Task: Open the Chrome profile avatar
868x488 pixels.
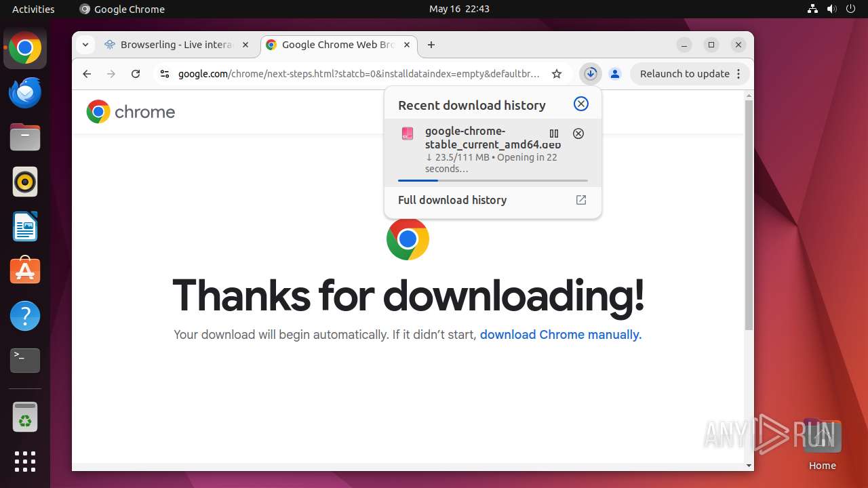Action: (615, 74)
